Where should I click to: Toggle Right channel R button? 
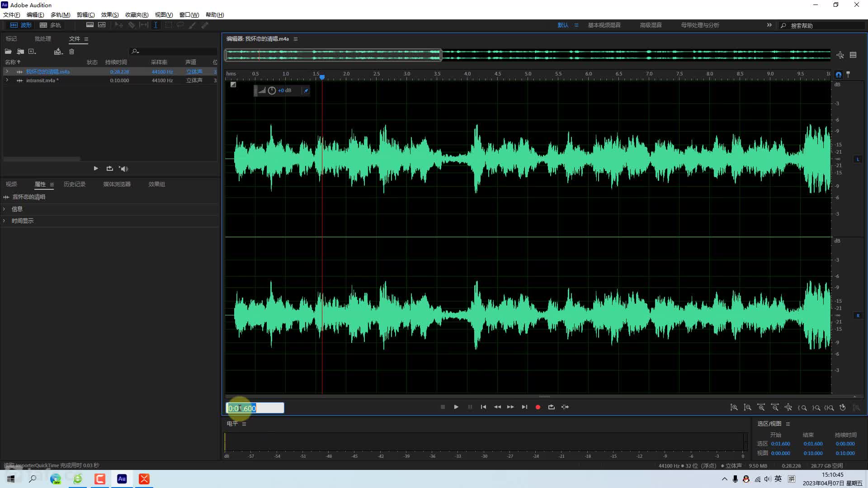pyautogui.click(x=858, y=316)
